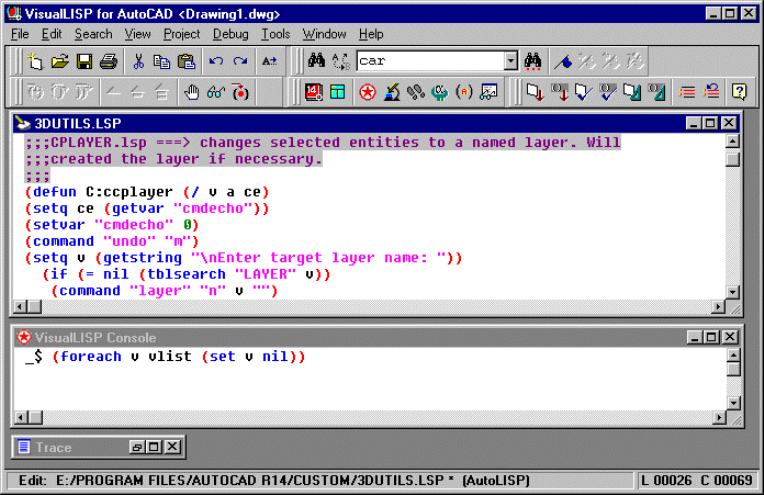
Task: Open the watch window icon
Action: 488,92
